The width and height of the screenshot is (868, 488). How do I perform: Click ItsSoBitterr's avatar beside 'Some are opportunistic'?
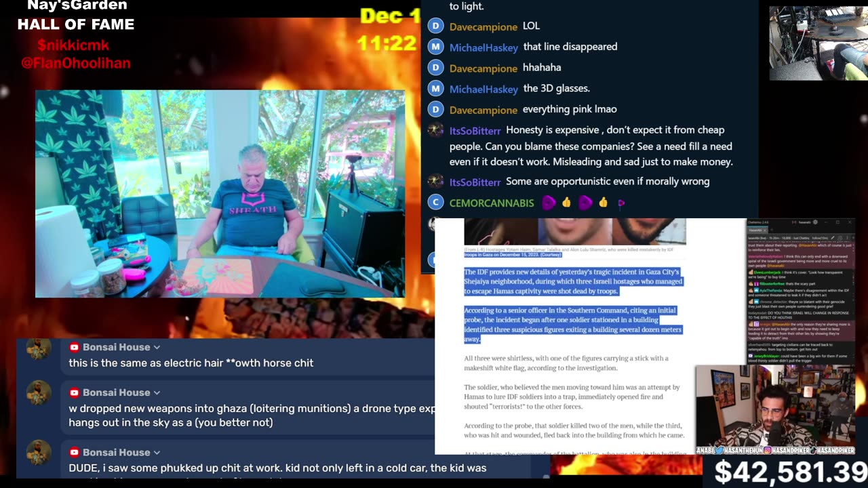pyautogui.click(x=436, y=182)
